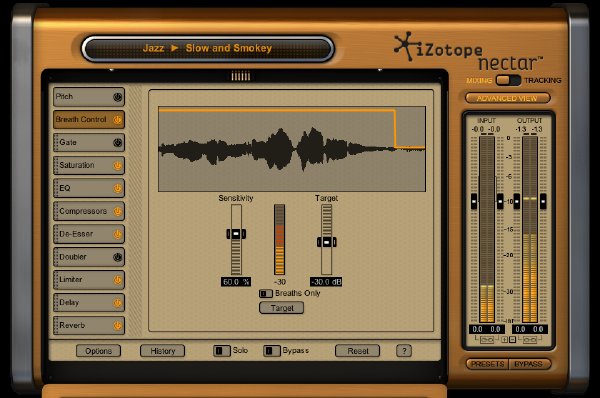Click the breath waveform display

[292, 149]
